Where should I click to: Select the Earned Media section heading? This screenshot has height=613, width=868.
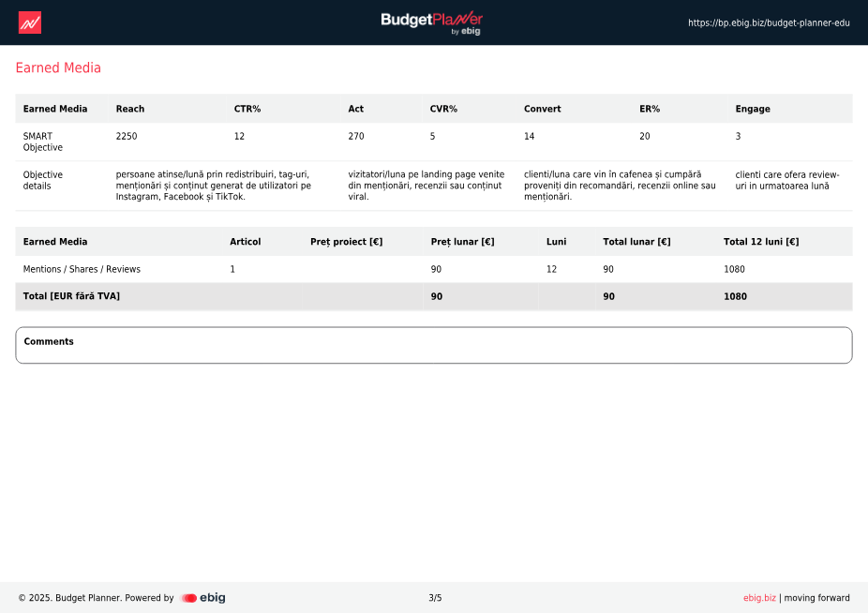tap(58, 68)
